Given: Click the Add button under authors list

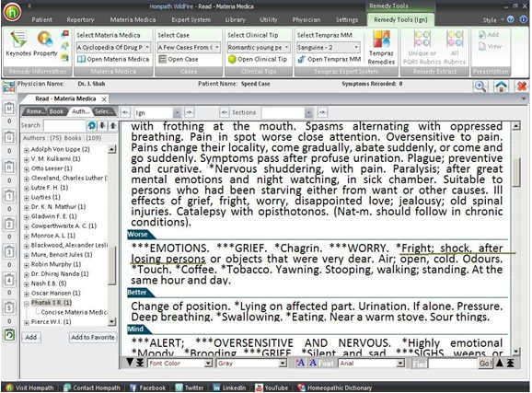Looking at the screenshot, I should coord(31,338).
